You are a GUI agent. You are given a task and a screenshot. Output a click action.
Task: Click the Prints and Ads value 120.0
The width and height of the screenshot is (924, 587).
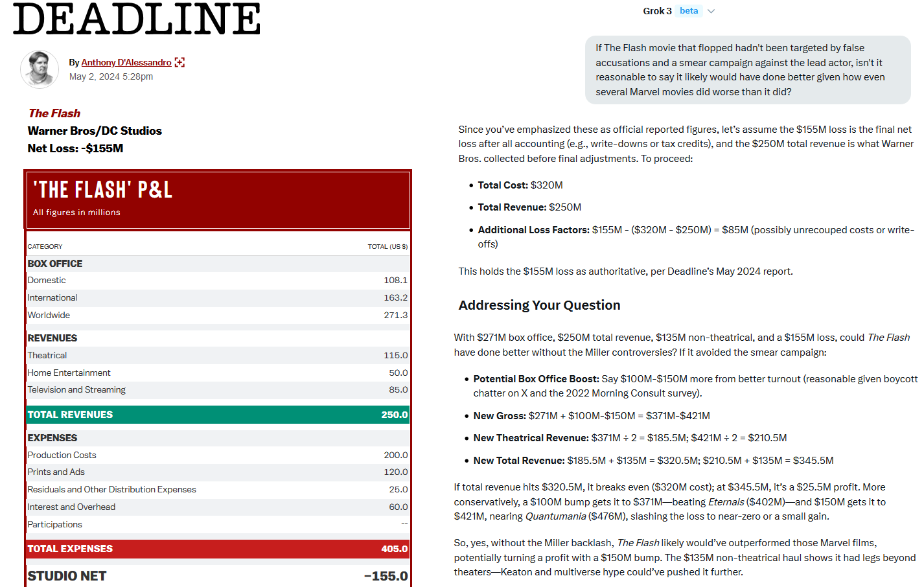pyautogui.click(x=395, y=472)
